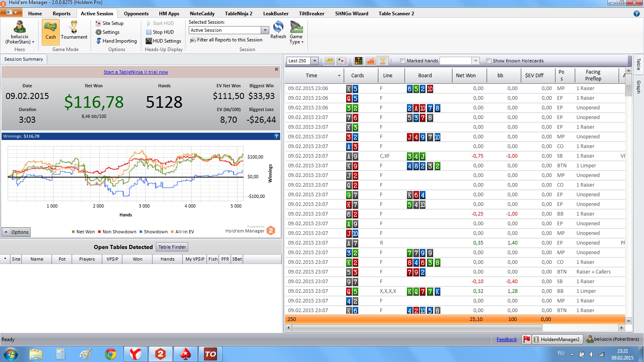Open Chrome from the taskbar

110,354
